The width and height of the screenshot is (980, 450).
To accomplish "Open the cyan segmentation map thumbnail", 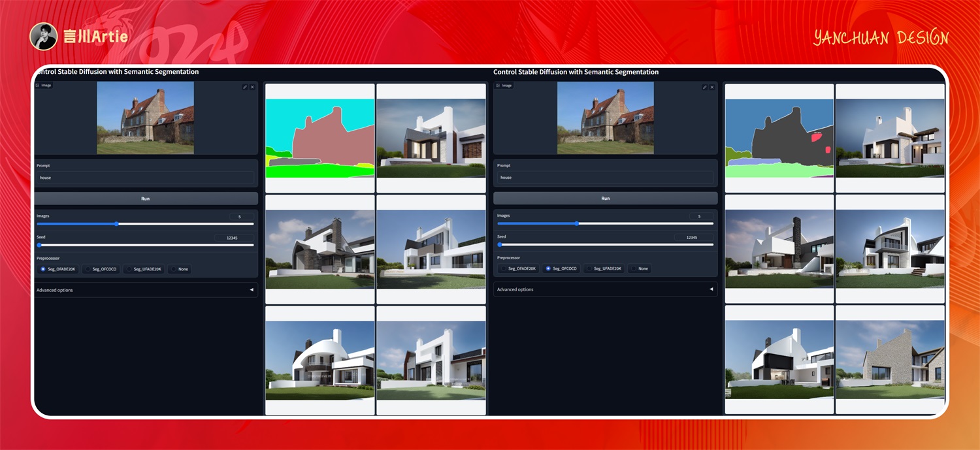I will tap(320, 138).
